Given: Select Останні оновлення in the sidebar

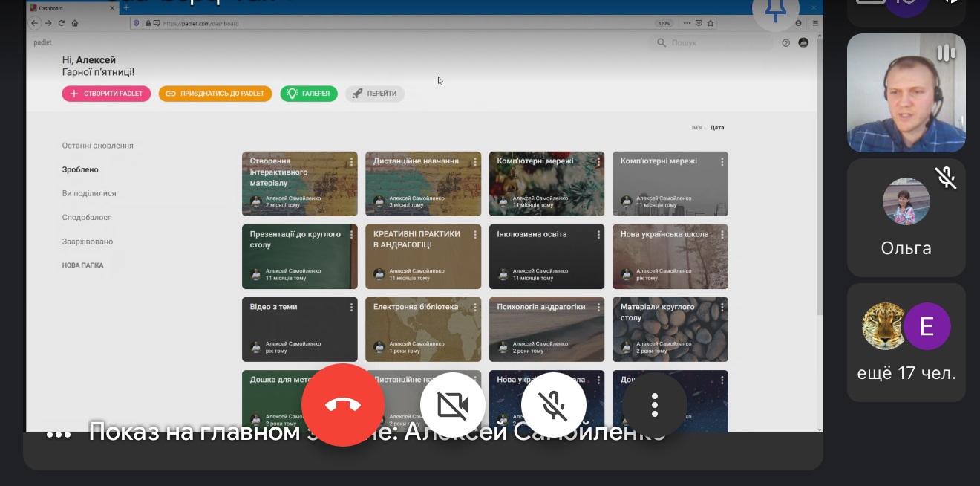Looking at the screenshot, I should tap(98, 146).
